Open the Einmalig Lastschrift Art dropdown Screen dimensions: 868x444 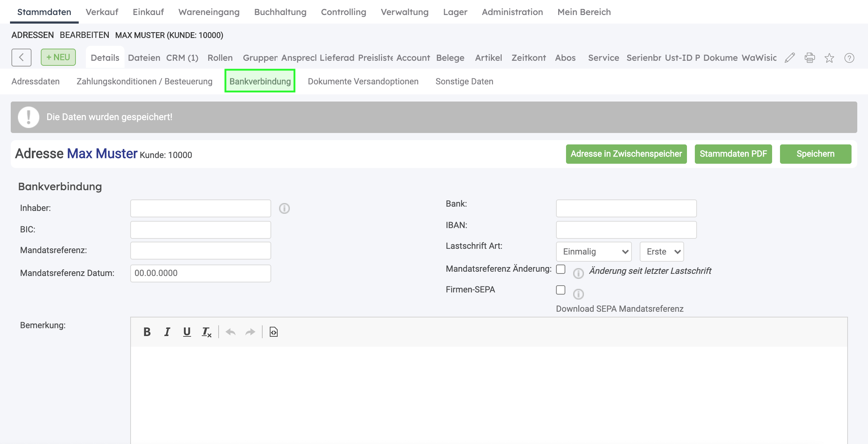pyautogui.click(x=594, y=252)
